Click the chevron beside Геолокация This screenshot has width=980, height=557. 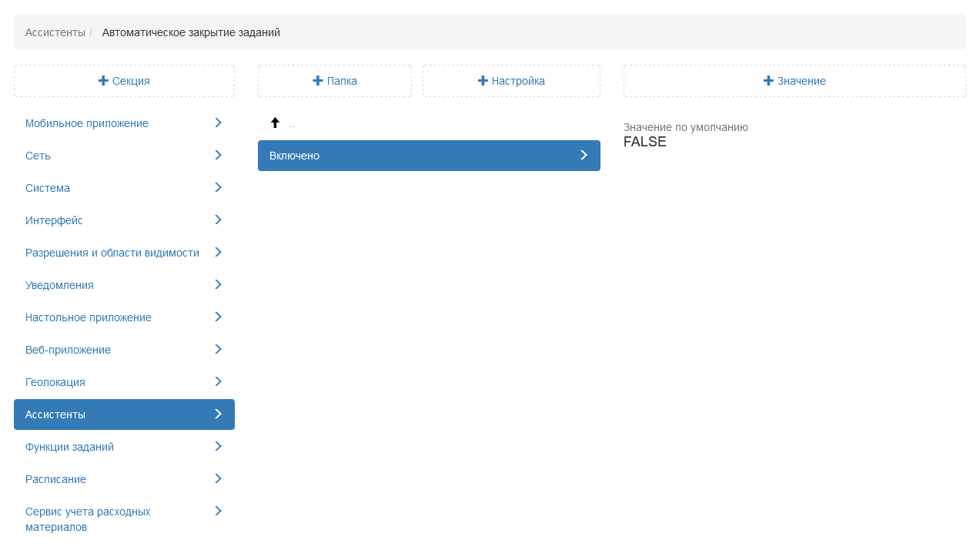coord(218,382)
